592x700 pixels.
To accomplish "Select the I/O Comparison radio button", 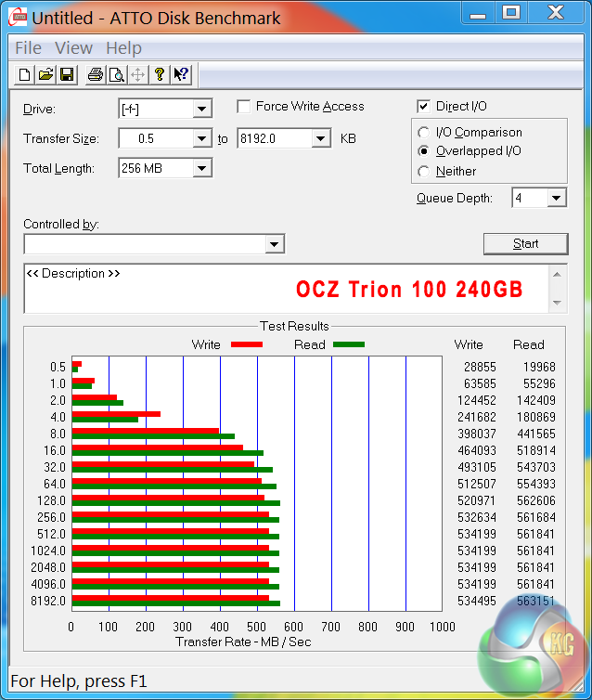I will 423,133.
